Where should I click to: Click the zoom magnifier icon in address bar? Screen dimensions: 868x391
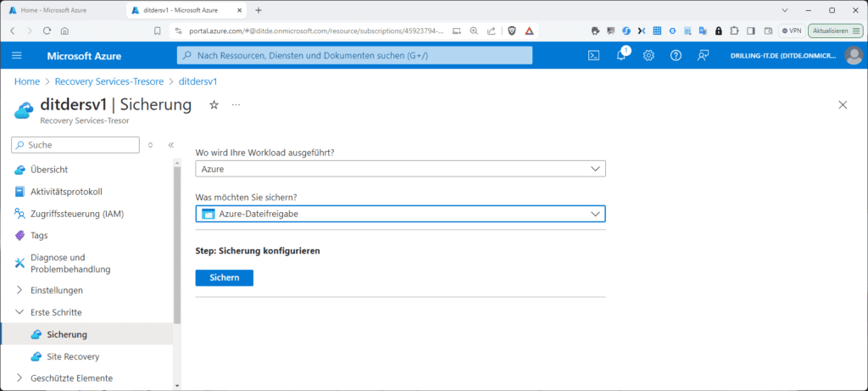point(474,31)
